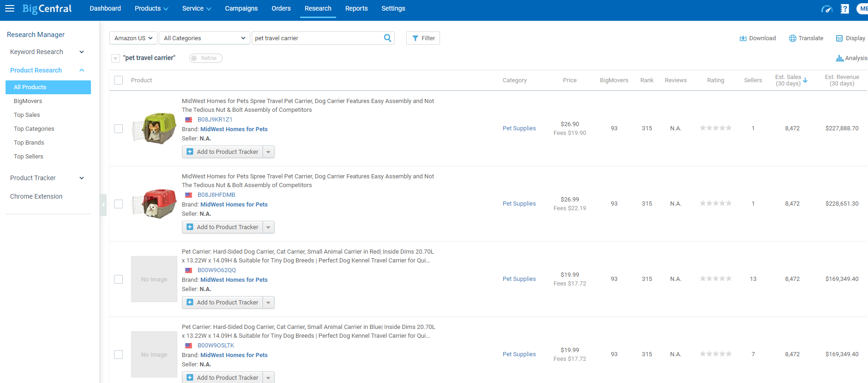Open the Settings tab
This screenshot has height=383, width=868.
point(393,8)
